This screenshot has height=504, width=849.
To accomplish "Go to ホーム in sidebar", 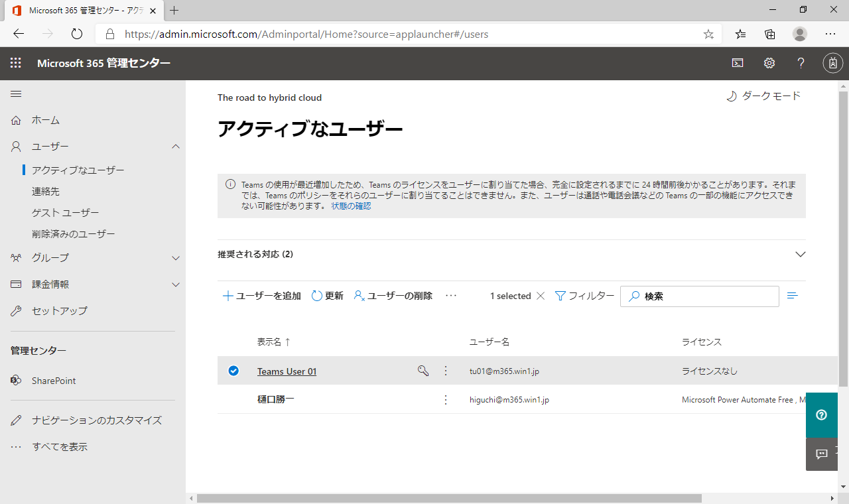I will click(46, 120).
